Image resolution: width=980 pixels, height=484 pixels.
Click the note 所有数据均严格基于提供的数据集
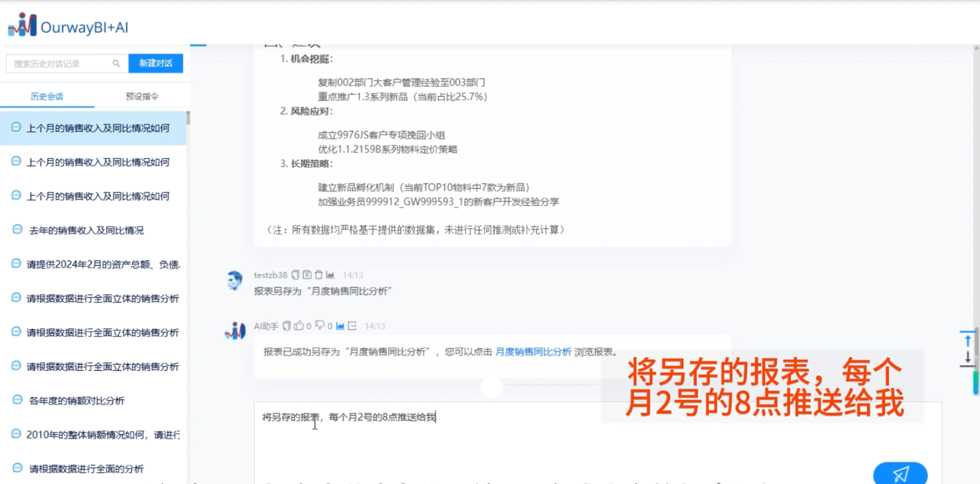pyautogui.click(x=415, y=230)
